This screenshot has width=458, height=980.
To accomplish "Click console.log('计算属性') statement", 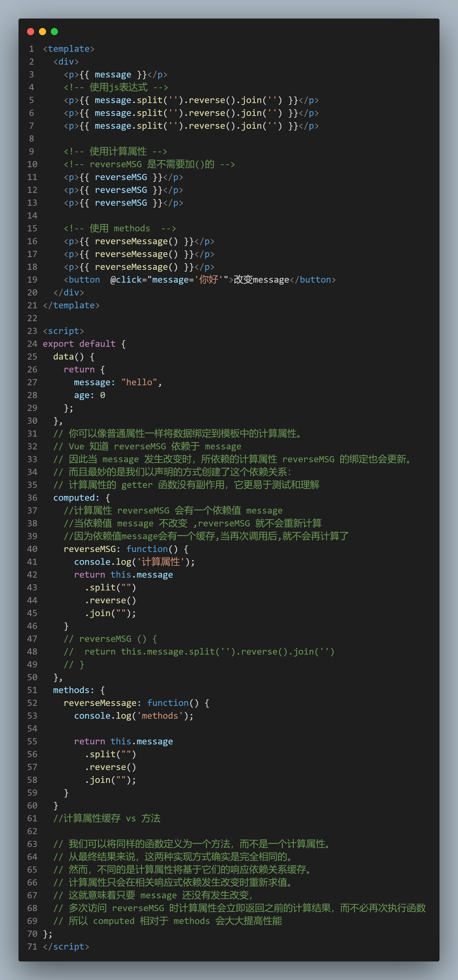I will pos(134,562).
